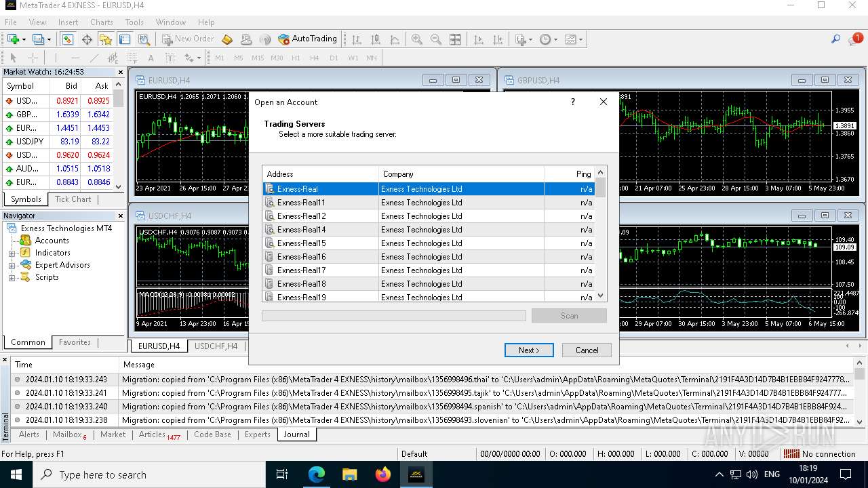Zoom in on the chart

tap(417, 39)
